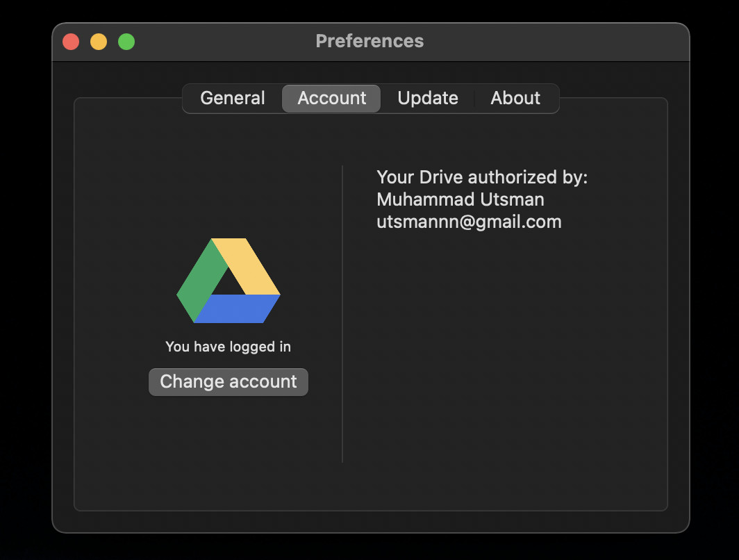Select the Account tab
This screenshot has height=560, width=739.
pyautogui.click(x=331, y=98)
